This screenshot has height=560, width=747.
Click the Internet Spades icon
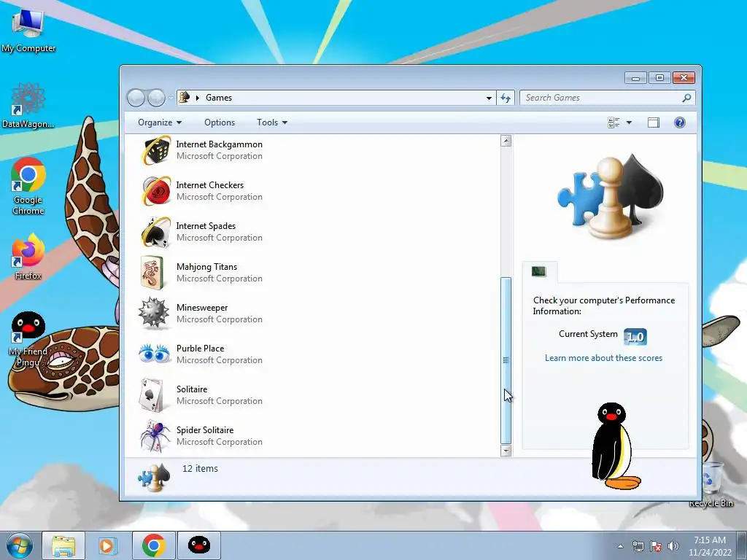(x=155, y=232)
